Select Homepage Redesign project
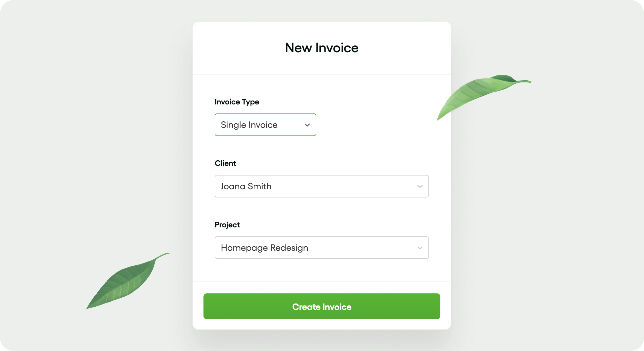The height and width of the screenshot is (351, 644). click(x=322, y=248)
